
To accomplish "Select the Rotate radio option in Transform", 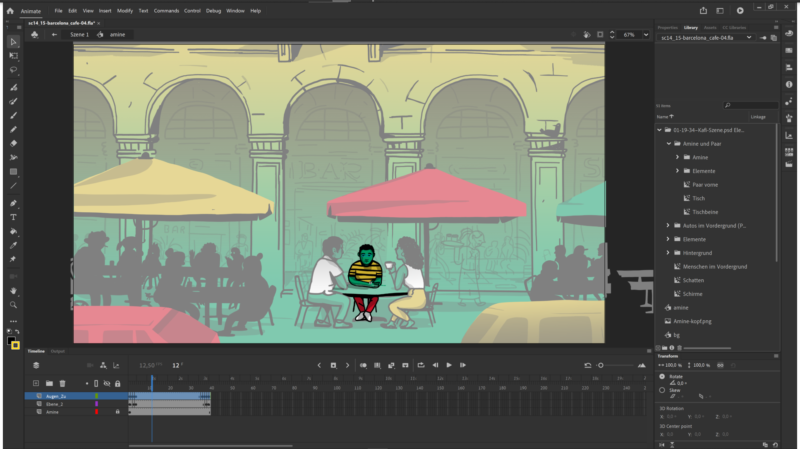I will [662, 376].
